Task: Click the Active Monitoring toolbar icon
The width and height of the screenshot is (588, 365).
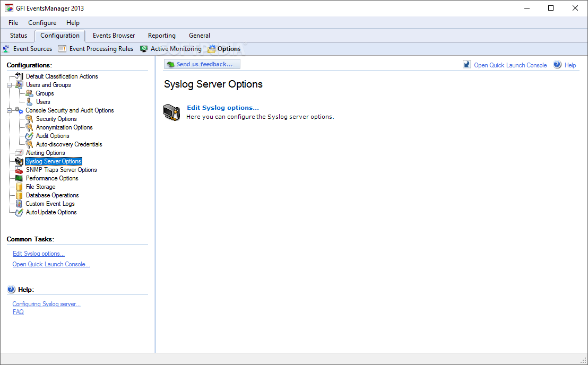Action: 144,49
